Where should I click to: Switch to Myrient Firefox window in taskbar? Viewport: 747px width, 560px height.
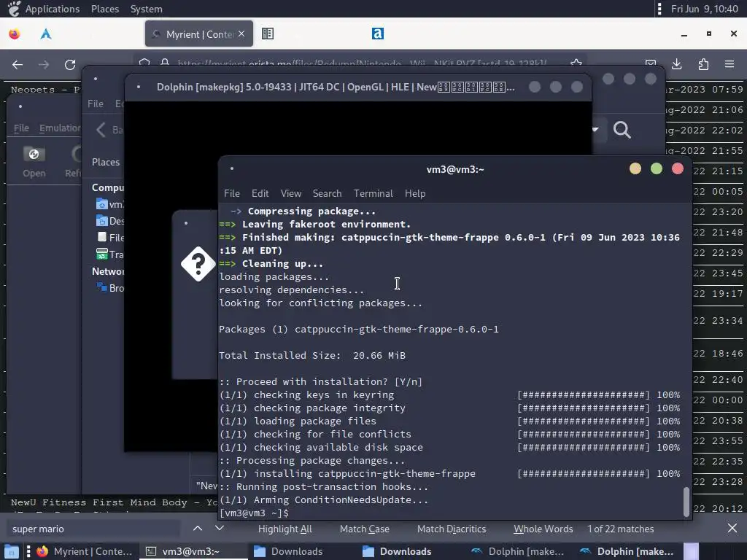click(x=86, y=551)
